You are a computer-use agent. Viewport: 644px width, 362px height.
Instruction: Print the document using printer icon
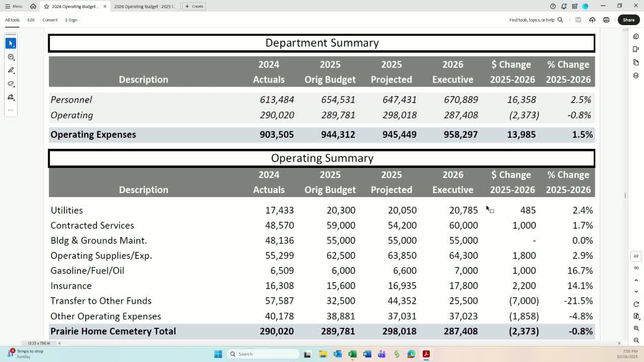tap(606, 20)
